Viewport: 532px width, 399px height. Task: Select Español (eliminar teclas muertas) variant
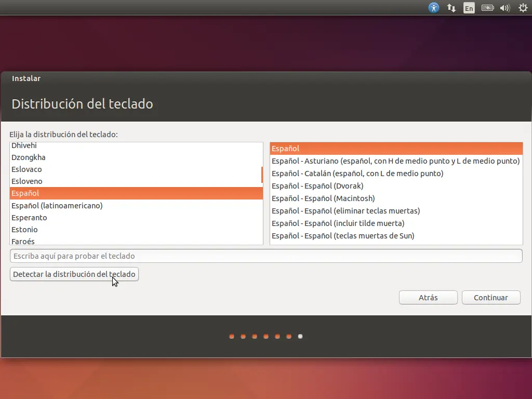[396, 211]
